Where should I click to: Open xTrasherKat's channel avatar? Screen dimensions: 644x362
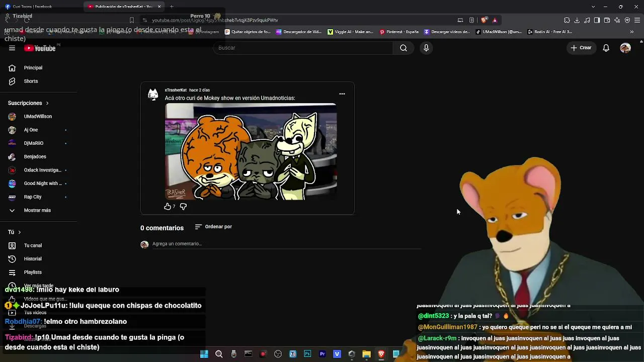pyautogui.click(x=153, y=94)
